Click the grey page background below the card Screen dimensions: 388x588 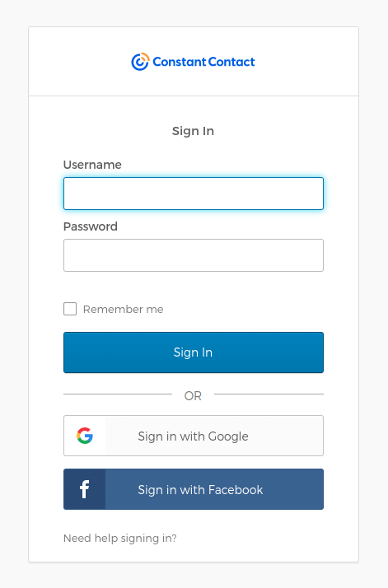pos(194,576)
